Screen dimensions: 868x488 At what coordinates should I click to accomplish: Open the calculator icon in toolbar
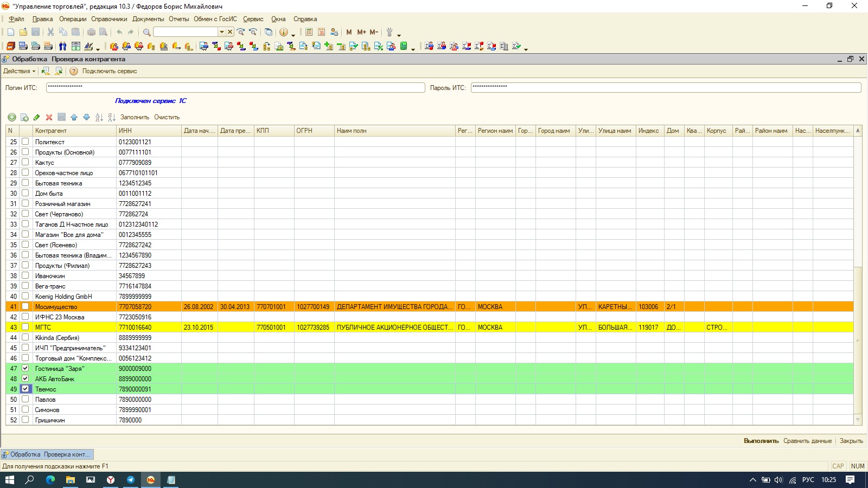[x=309, y=33]
